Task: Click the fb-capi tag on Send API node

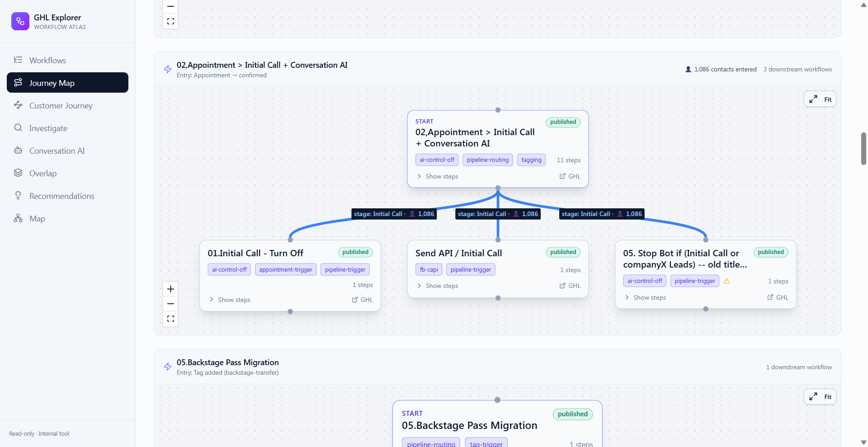Action: pyautogui.click(x=429, y=269)
